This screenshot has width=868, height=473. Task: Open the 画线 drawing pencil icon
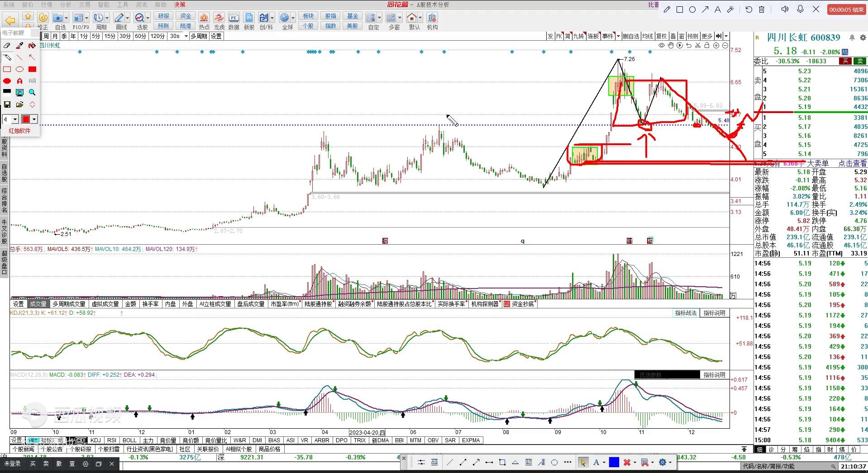[x=119, y=18]
